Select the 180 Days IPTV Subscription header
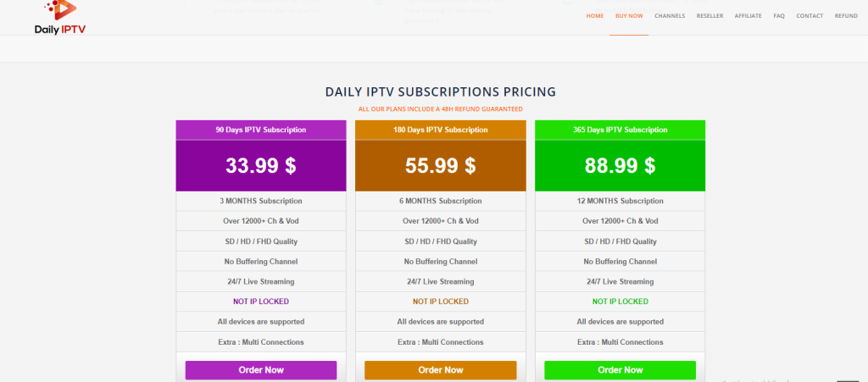The width and height of the screenshot is (868, 382). coord(441,130)
